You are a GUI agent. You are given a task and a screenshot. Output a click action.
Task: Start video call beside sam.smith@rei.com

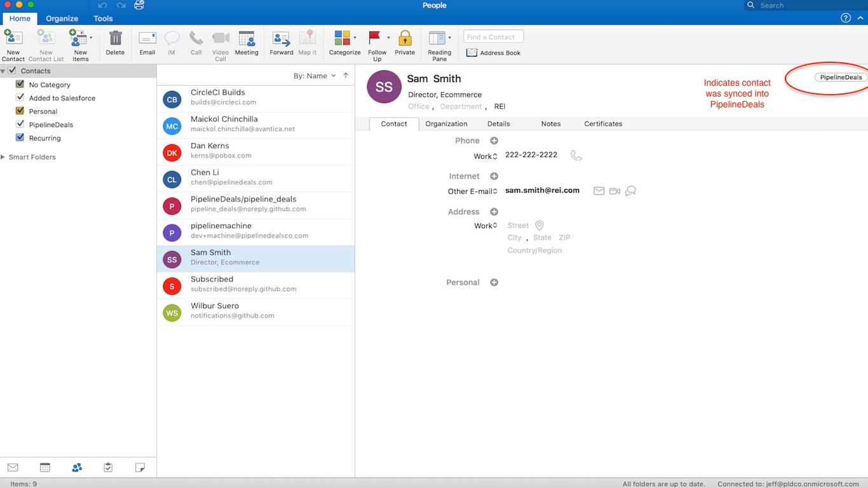click(x=614, y=191)
